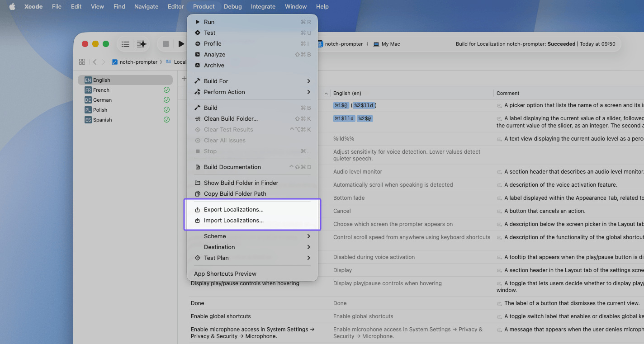Viewport: 644px width, 344px height.
Task: Select App Shortcuts Preview in the Product menu
Action: [225, 273]
